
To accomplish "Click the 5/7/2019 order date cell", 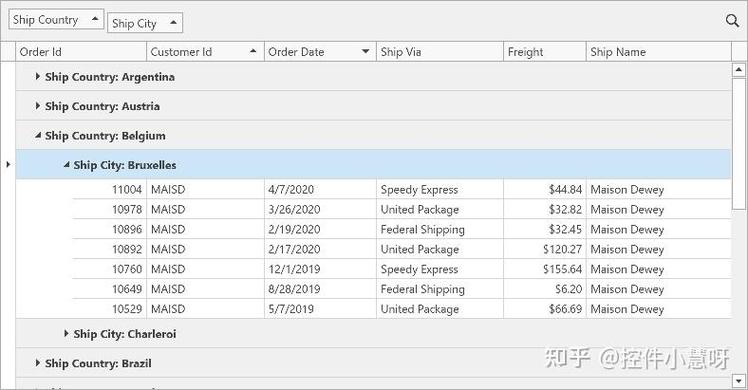I will click(320, 309).
